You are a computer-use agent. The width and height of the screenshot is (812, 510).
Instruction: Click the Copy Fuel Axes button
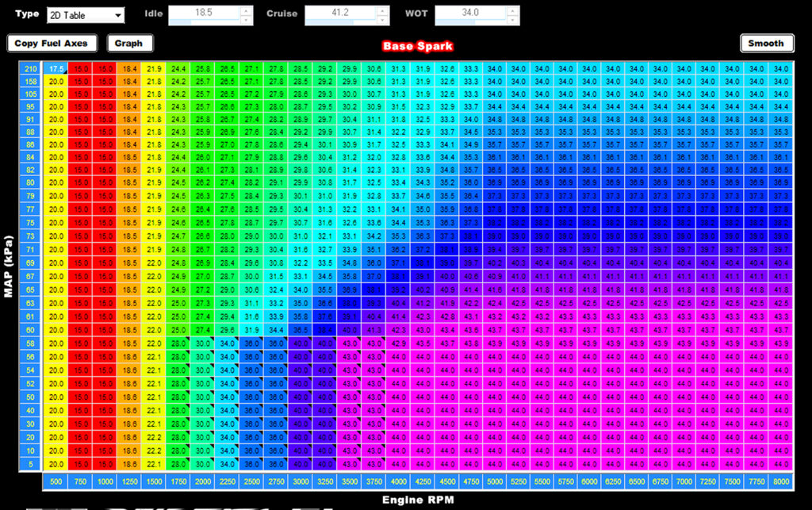(52, 44)
